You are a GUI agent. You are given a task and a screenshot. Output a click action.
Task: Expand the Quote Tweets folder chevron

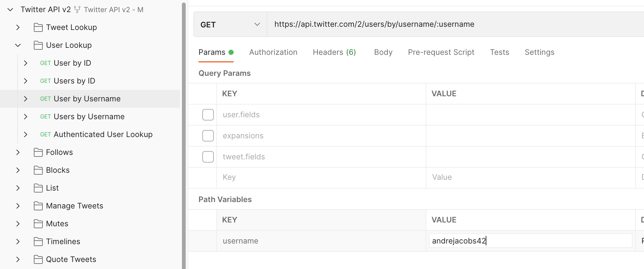coord(18,259)
